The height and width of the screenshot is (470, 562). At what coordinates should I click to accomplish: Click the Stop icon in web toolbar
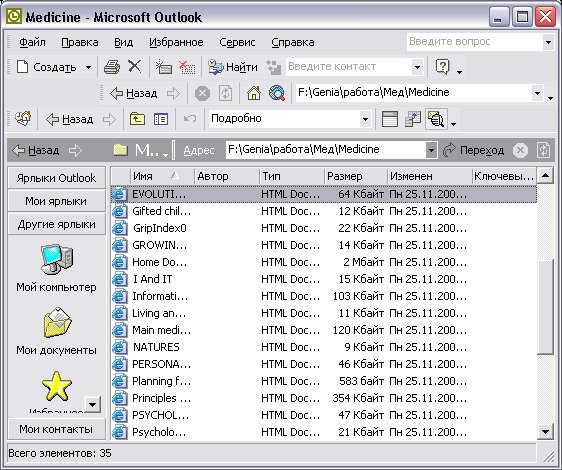203,94
